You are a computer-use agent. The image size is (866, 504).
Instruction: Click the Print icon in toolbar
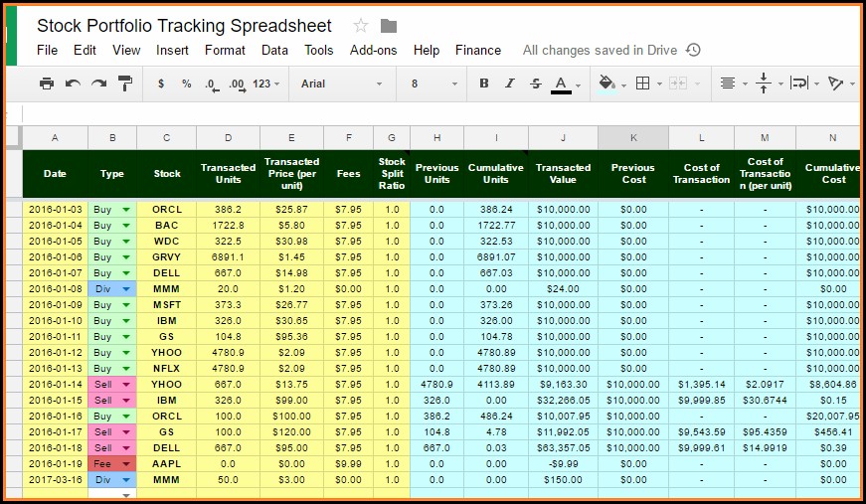pyautogui.click(x=47, y=84)
